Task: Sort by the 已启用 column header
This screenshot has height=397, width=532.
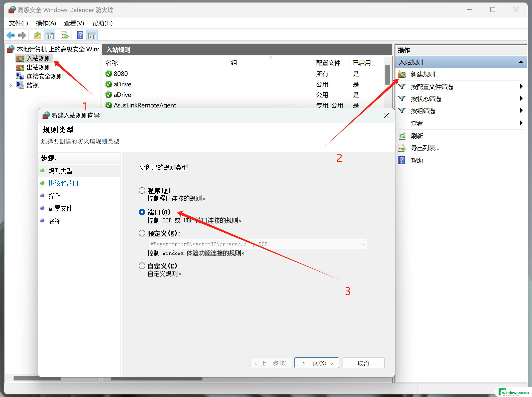Action: tap(365, 63)
